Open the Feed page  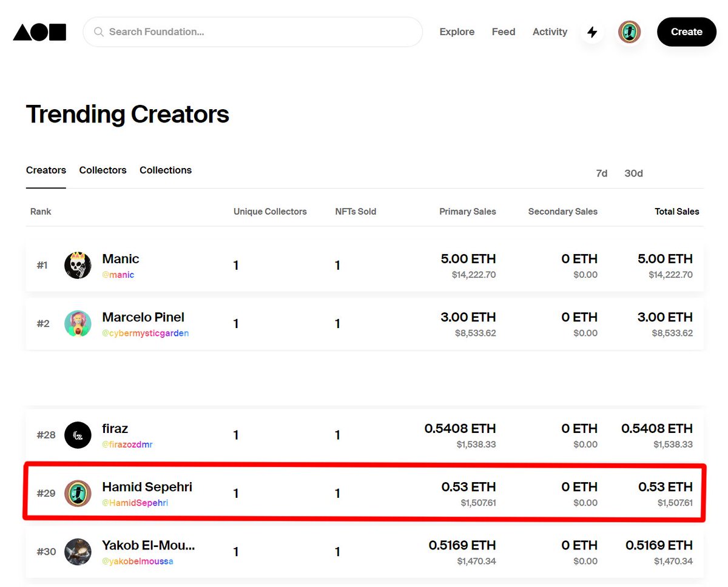[504, 32]
